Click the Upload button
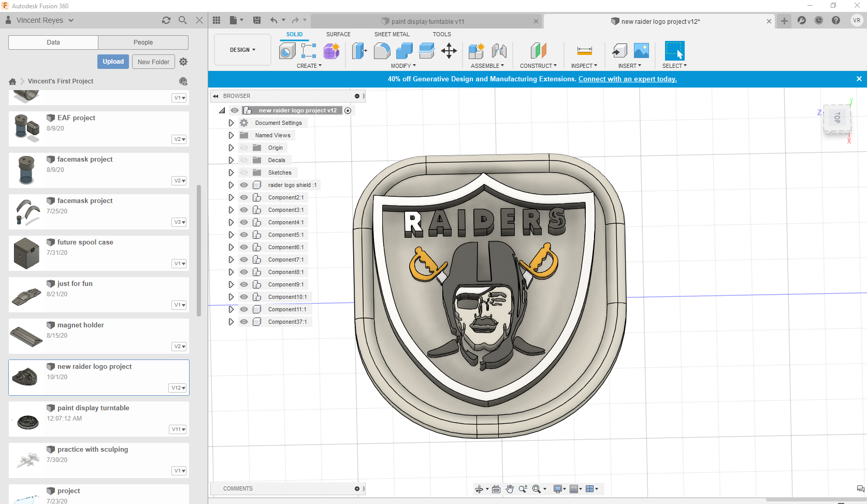Viewport: 867px width, 504px height. [113, 62]
